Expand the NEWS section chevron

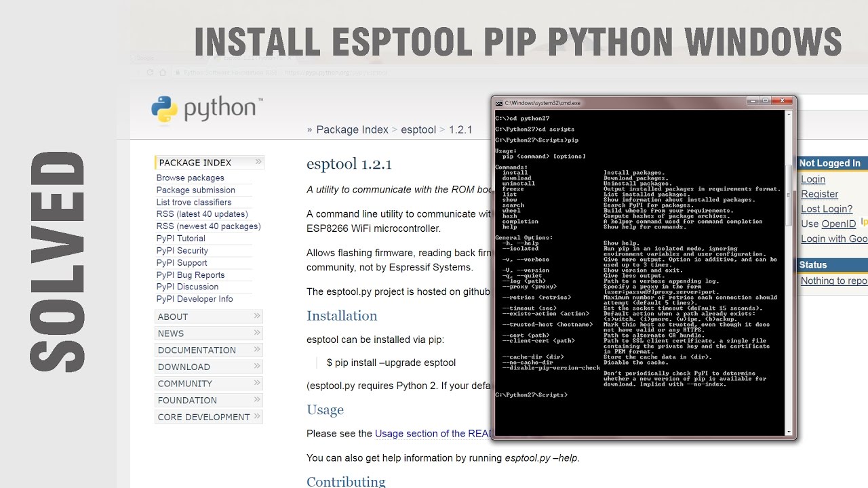[257, 333]
